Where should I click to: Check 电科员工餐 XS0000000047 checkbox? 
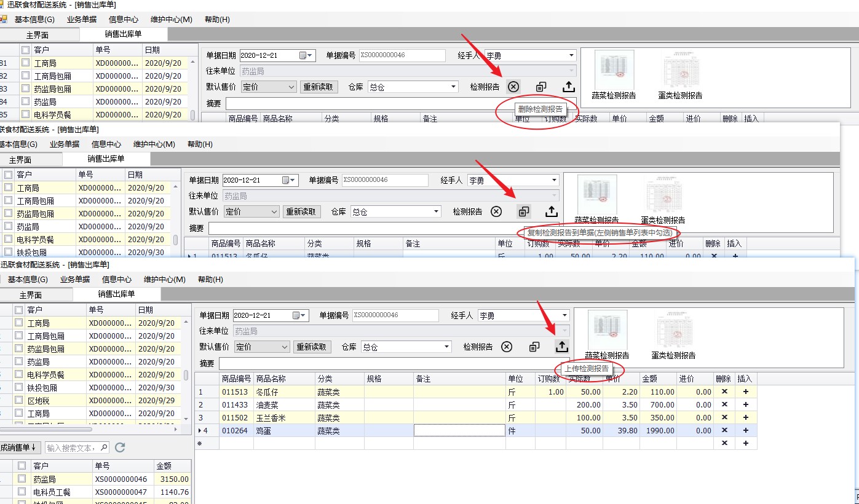pos(22,492)
